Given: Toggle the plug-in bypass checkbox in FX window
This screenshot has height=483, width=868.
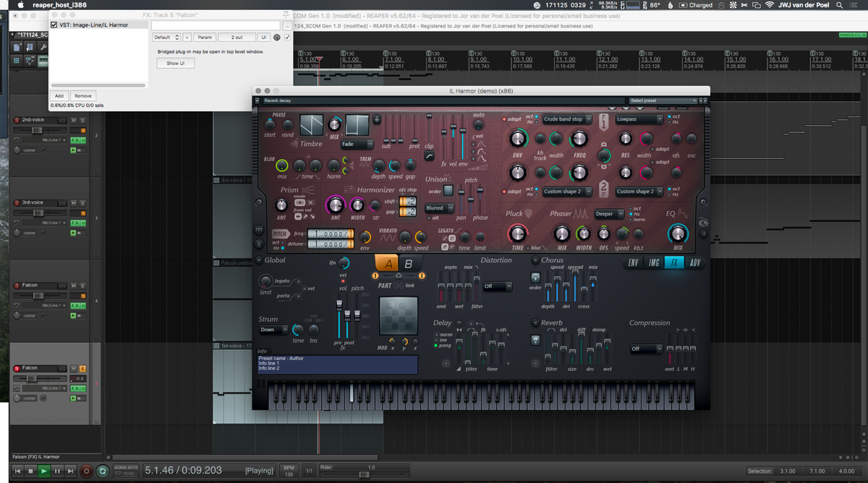Looking at the screenshot, I should tap(287, 37).
